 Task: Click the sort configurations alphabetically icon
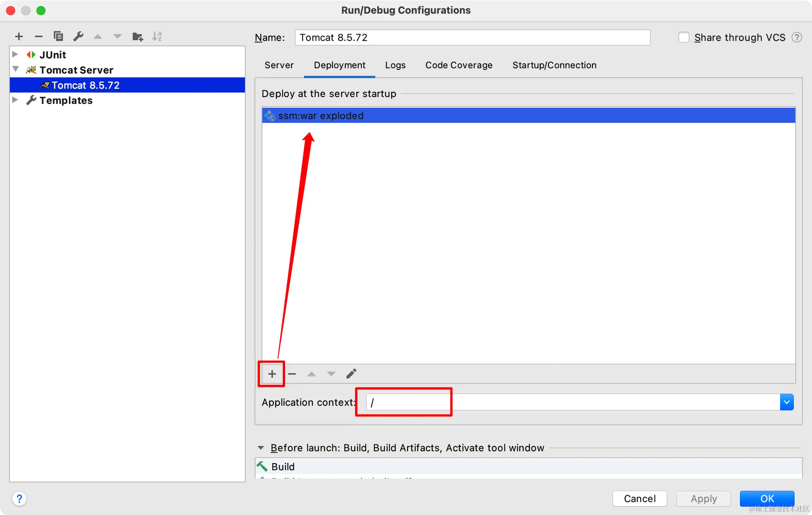click(x=157, y=36)
